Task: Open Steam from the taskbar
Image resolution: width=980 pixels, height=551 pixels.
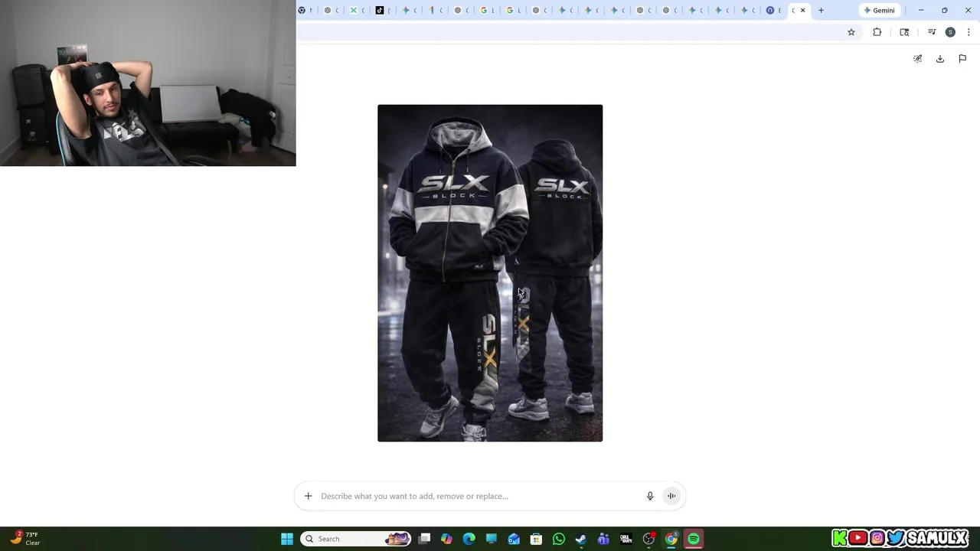Action: (x=581, y=539)
